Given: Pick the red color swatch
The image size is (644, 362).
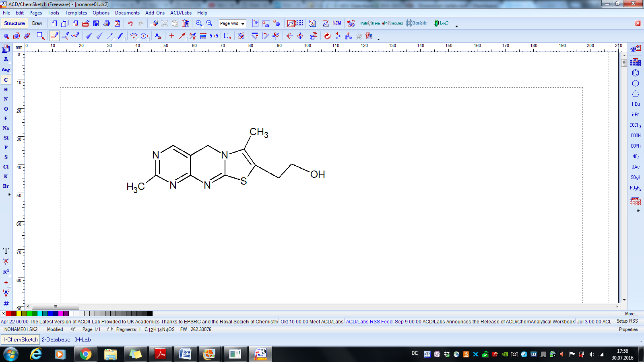Looking at the screenshot, I should tap(8, 313).
